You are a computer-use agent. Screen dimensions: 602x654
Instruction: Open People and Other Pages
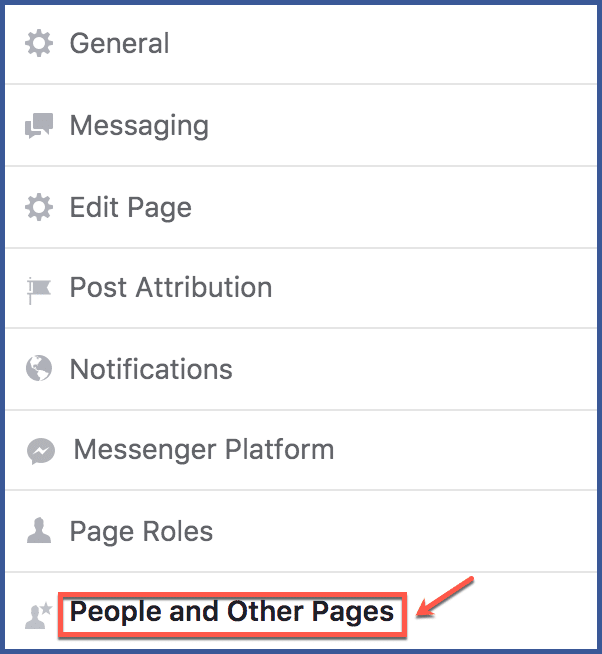(x=232, y=612)
